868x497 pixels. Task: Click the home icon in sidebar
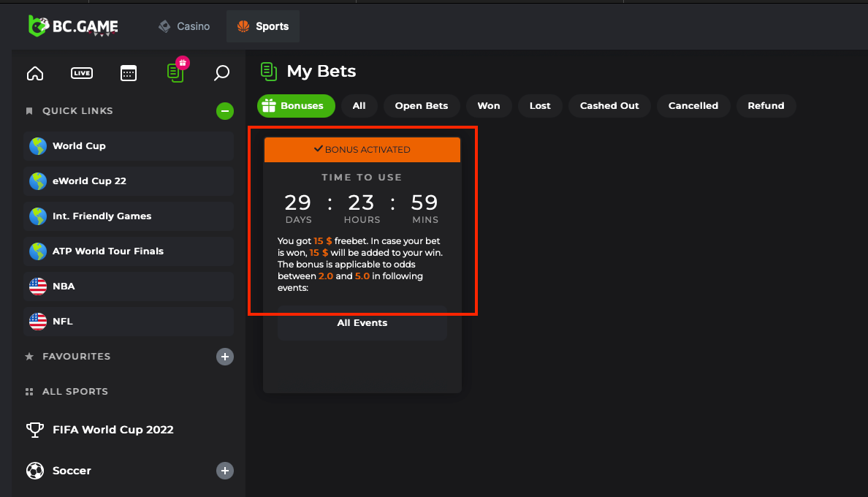(35, 73)
